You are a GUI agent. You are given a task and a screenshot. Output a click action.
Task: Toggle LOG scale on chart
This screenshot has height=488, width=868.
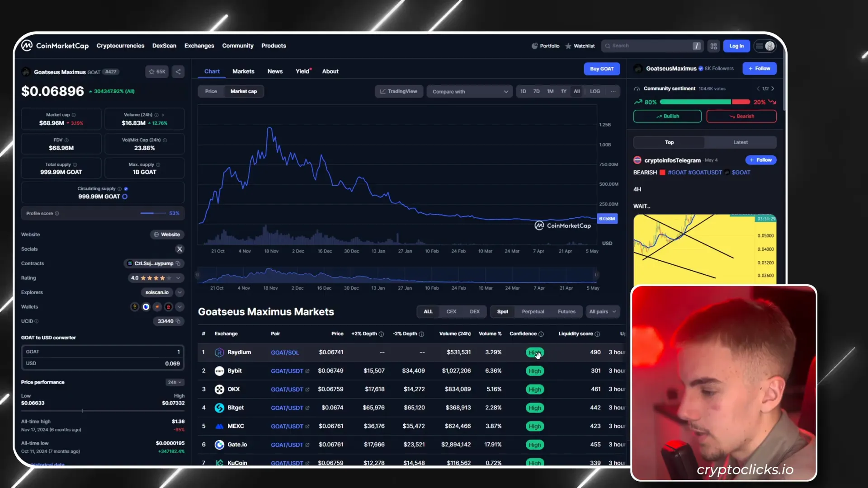[595, 91]
